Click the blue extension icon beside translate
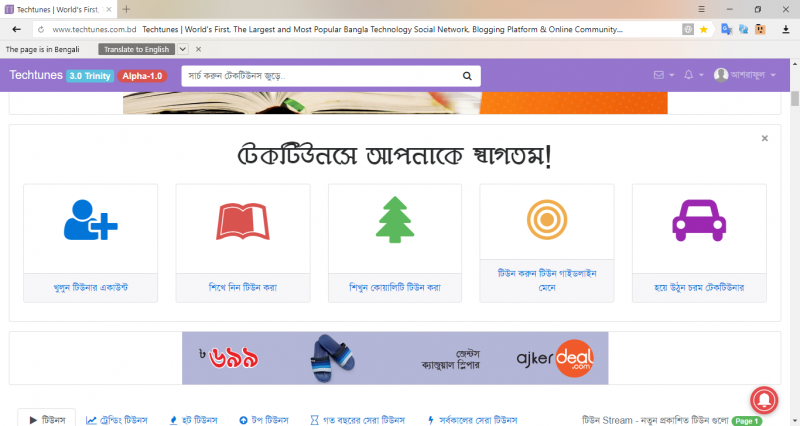This screenshot has height=426, width=800. pyautogui.click(x=743, y=30)
